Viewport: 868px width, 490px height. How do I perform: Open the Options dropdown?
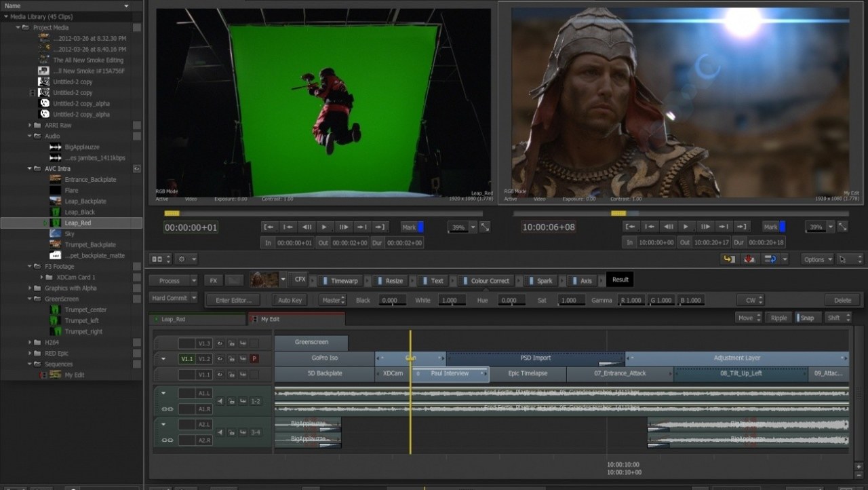[817, 259]
